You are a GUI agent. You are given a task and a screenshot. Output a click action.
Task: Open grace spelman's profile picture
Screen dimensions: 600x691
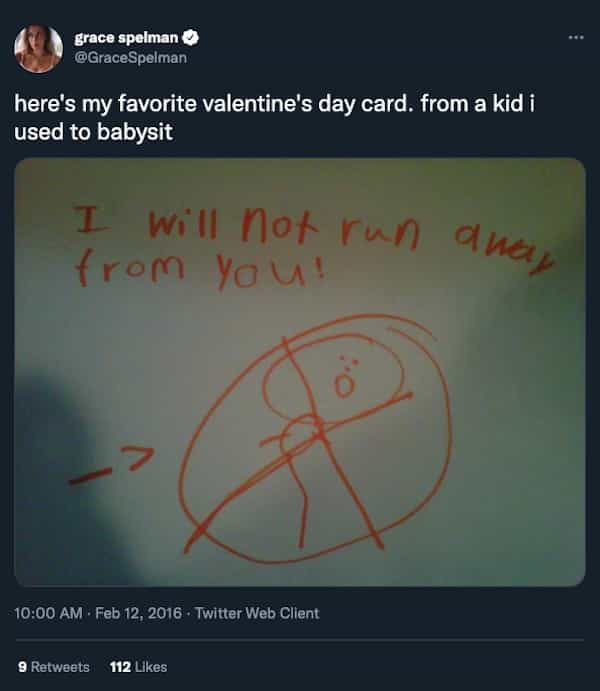[38, 48]
